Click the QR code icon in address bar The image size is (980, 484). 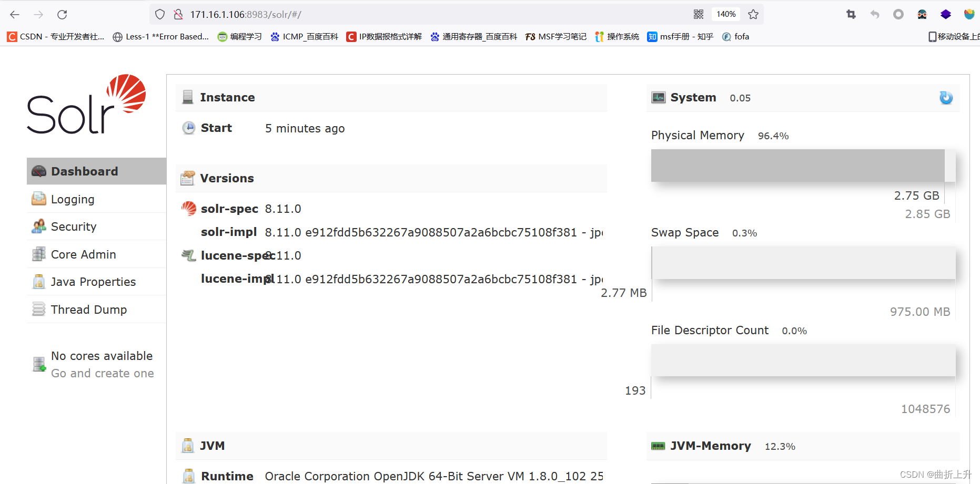click(699, 14)
